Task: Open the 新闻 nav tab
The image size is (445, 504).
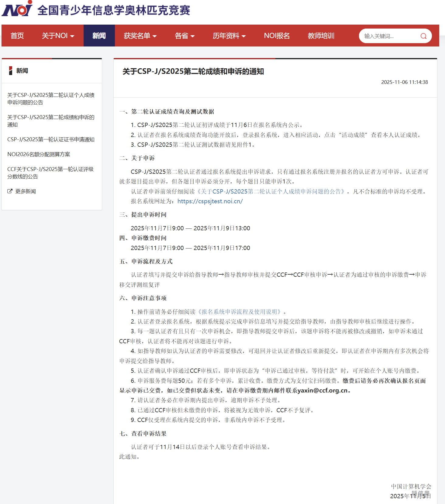Action: pyautogui.click(x=99, y=36)
